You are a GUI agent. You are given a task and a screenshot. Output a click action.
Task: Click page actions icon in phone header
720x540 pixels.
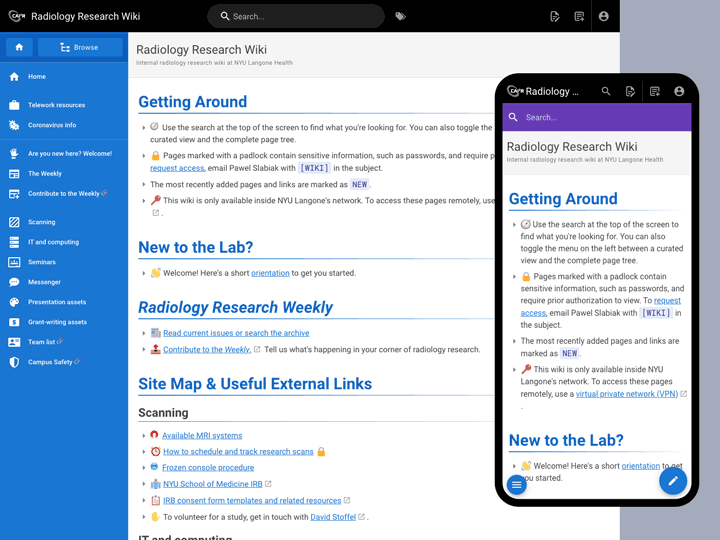[x=630, y=91]
